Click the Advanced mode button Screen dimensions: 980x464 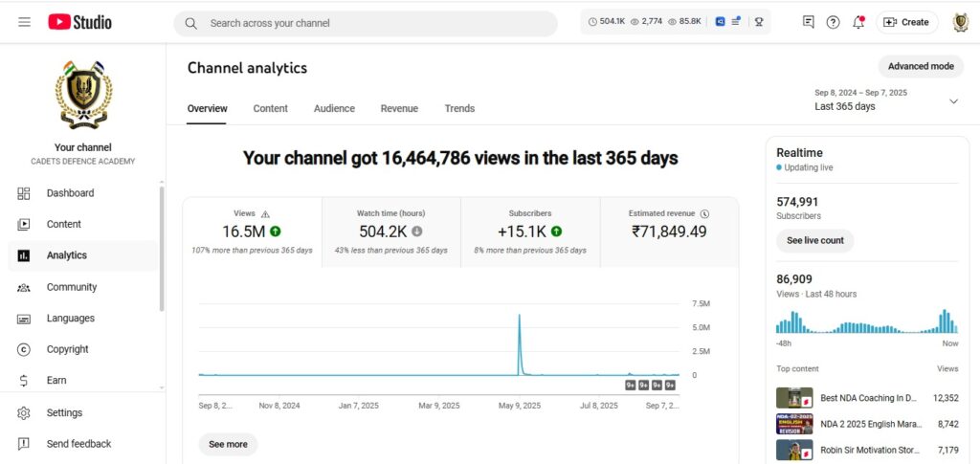coord(921,66)
